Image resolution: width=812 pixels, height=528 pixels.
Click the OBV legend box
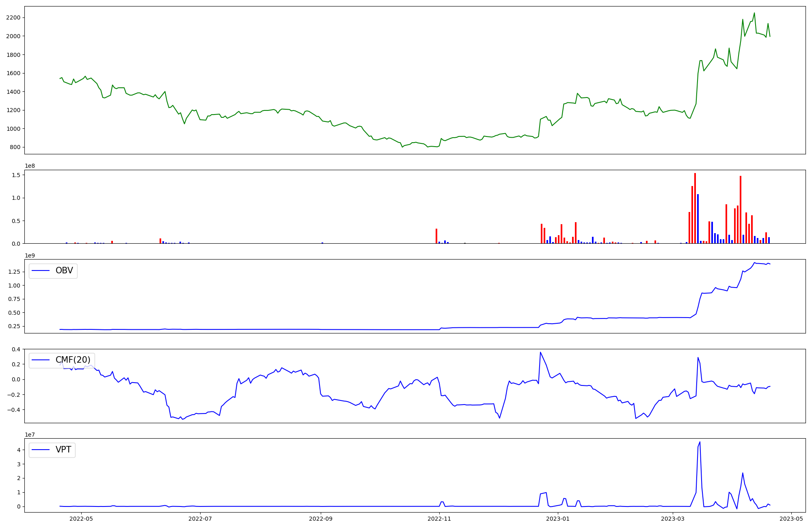53,271
